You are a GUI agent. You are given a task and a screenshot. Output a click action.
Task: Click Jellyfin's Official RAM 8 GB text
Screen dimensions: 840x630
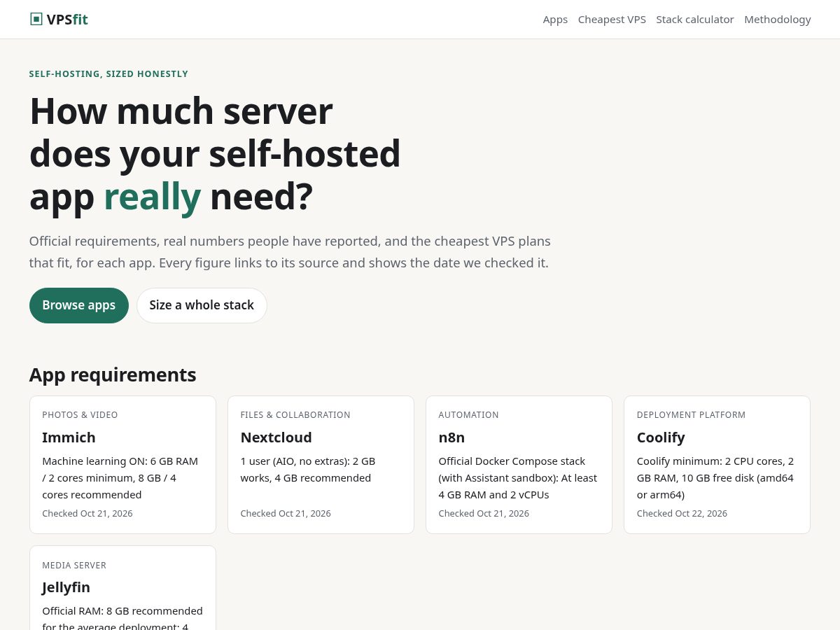(x=122, y=619)
